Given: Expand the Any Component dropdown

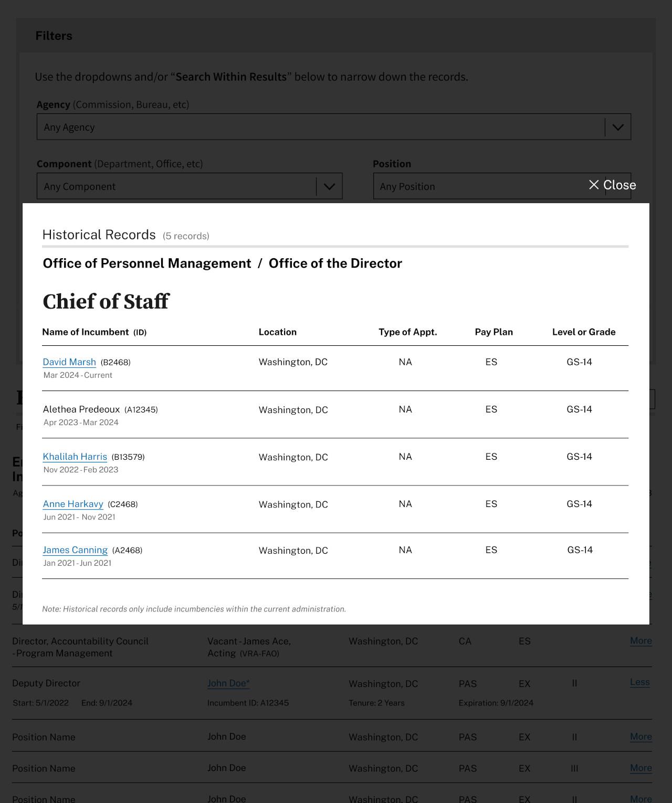Looking at the screenshot, I should (190, 186).
